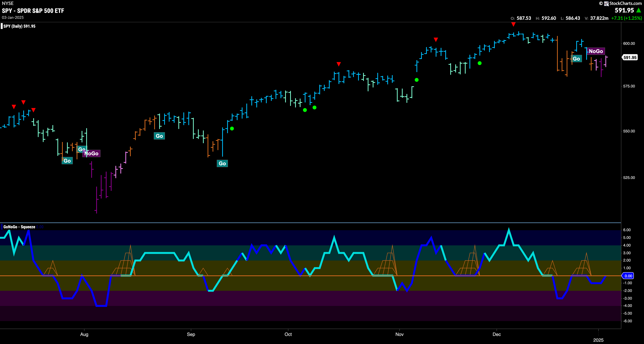Viewport: 644px width, 344px height.
Task: Click the 575.00 price axis label
Action: 629,86
